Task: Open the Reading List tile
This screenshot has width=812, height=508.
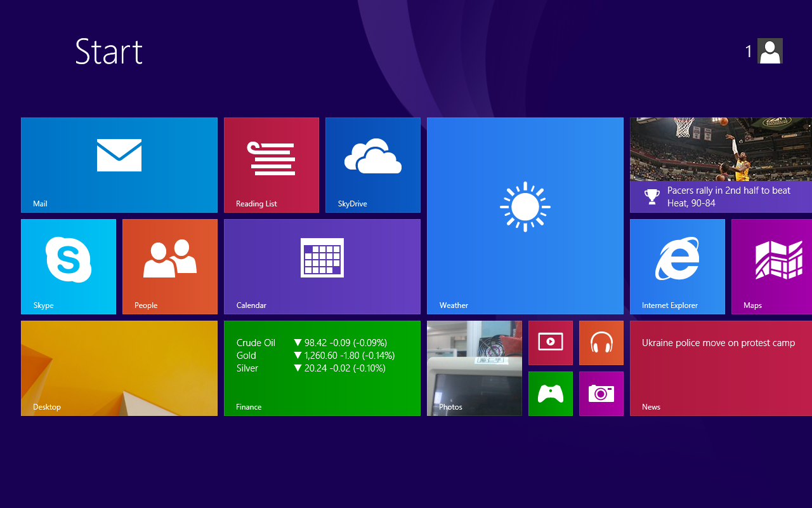Action: click(x=272, y=165)
